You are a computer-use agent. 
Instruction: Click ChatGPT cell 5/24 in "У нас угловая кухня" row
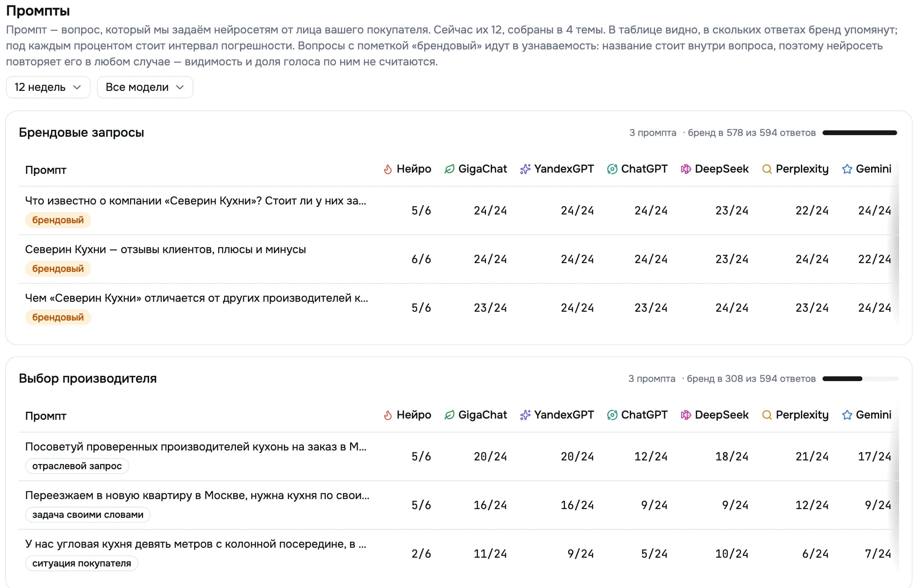coord(654,554)
